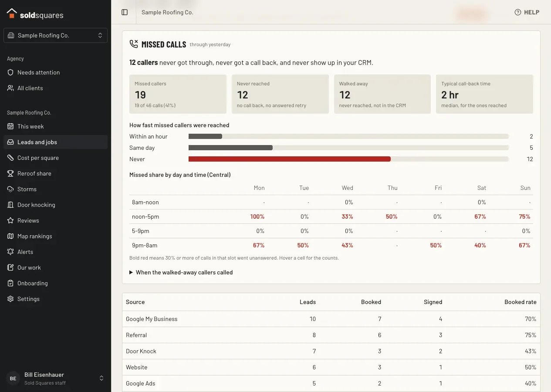551x392 pixels.
Task: Open the Sample Roofing Co. client switcher
Action: click(x=55, y=35)
